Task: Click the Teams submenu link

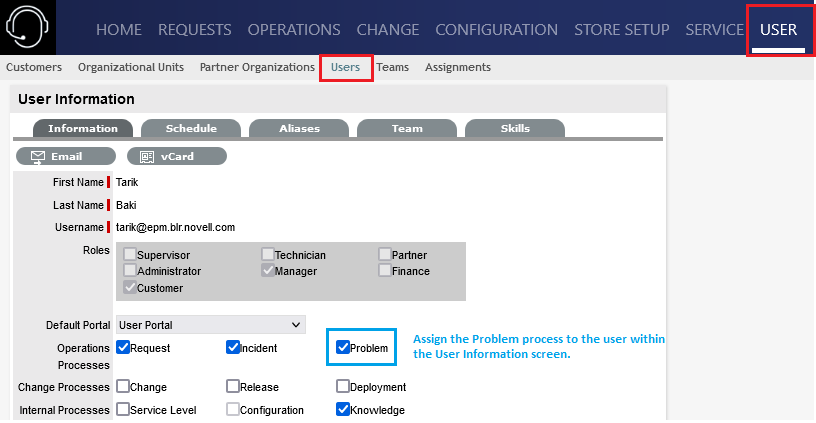Action: (x=393, y=67)
